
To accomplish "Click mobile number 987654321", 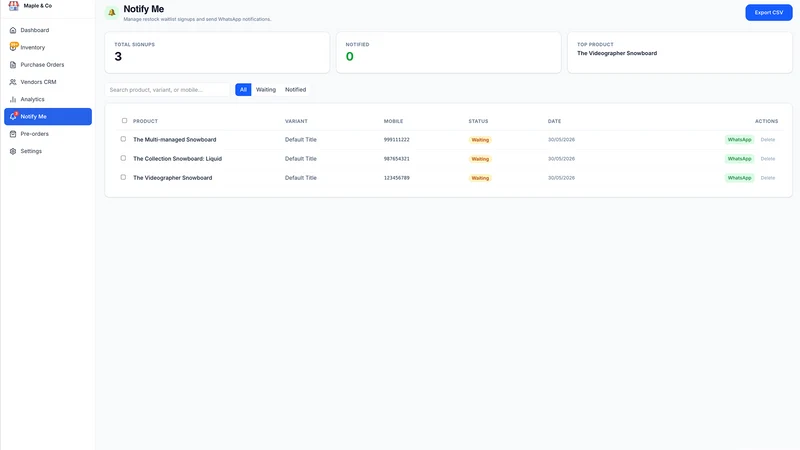I will click(396, 159).
